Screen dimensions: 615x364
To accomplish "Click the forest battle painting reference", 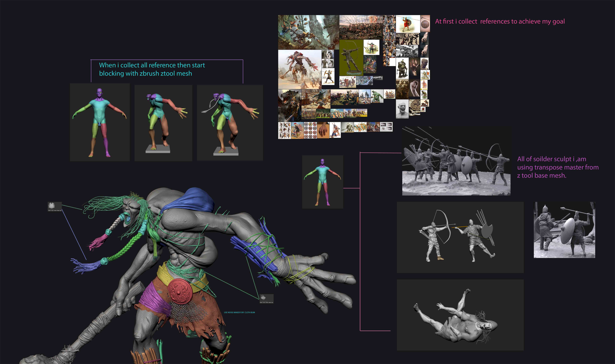I will click(309, 32).
